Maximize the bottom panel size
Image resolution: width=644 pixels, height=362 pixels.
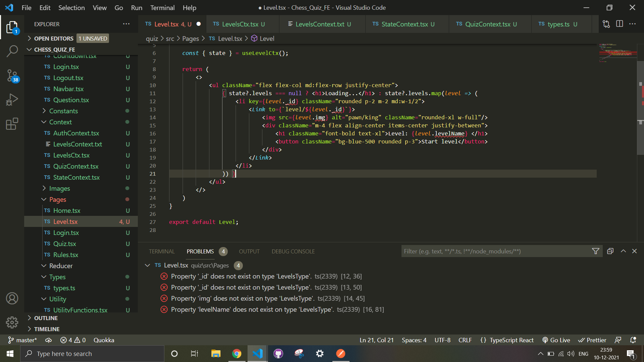click(623, 251)
